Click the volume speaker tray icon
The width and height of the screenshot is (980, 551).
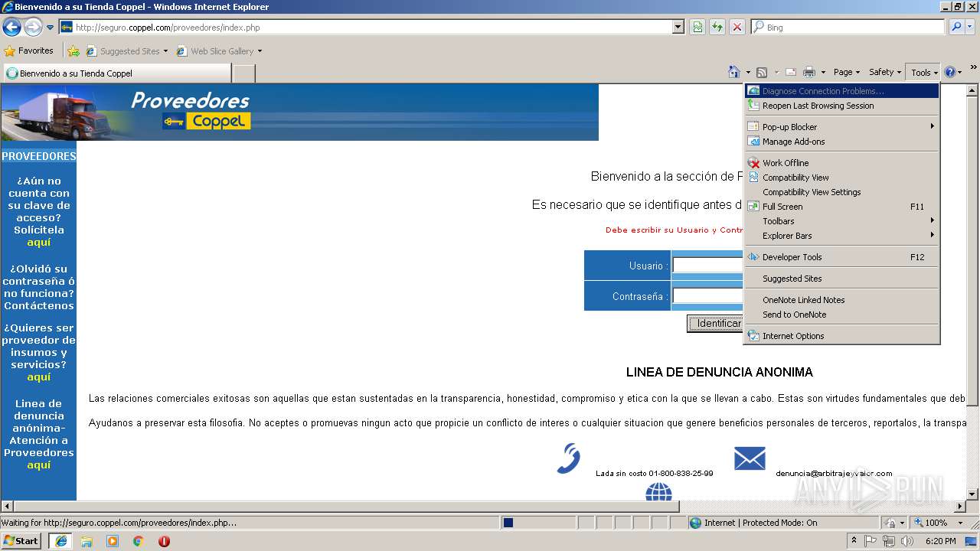(908, 541)
